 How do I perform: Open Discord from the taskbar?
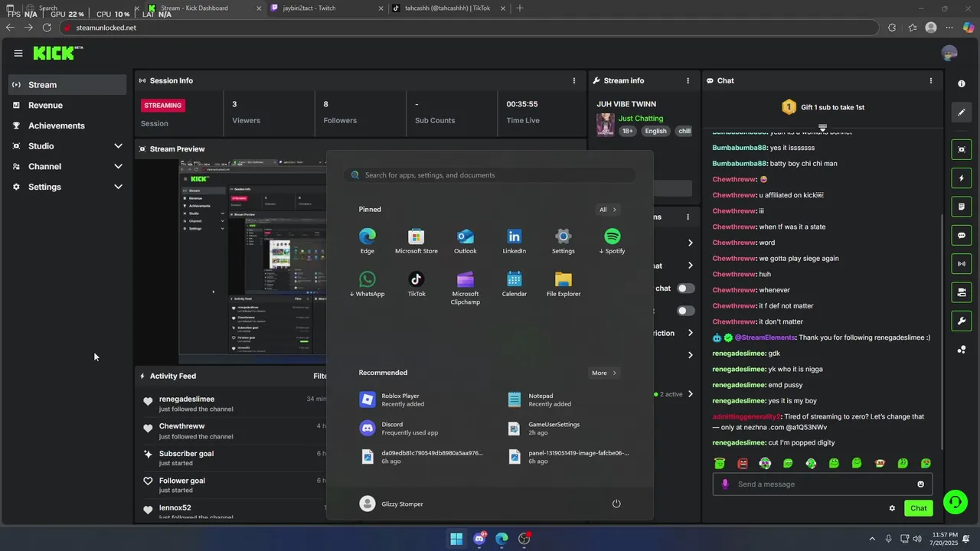[x=479, y=539]
